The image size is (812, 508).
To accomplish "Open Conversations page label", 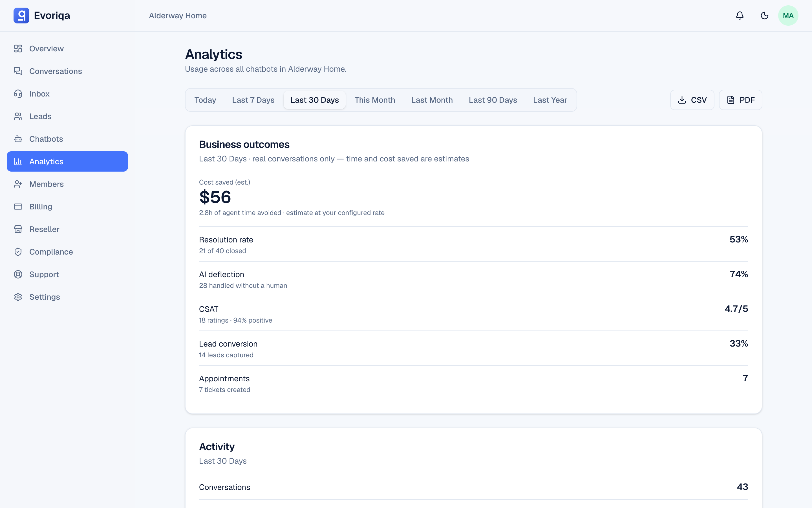I will tap(55, 71).
